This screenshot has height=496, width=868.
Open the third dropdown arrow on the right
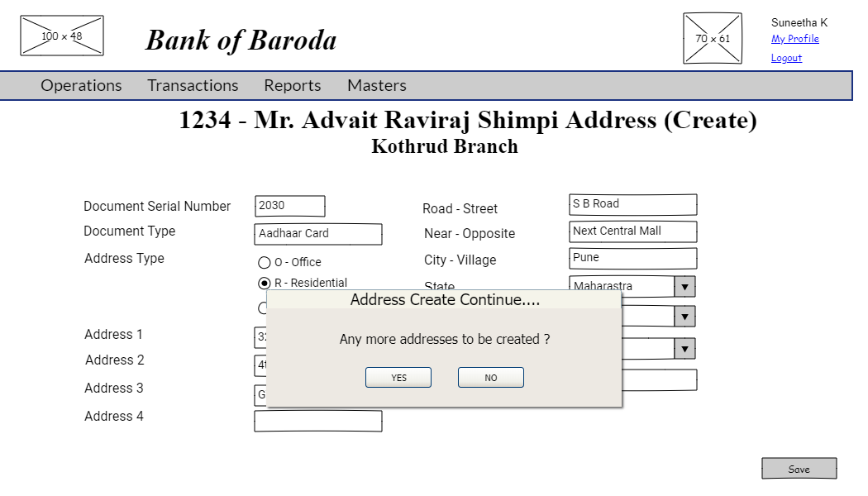tap(684, 348)
